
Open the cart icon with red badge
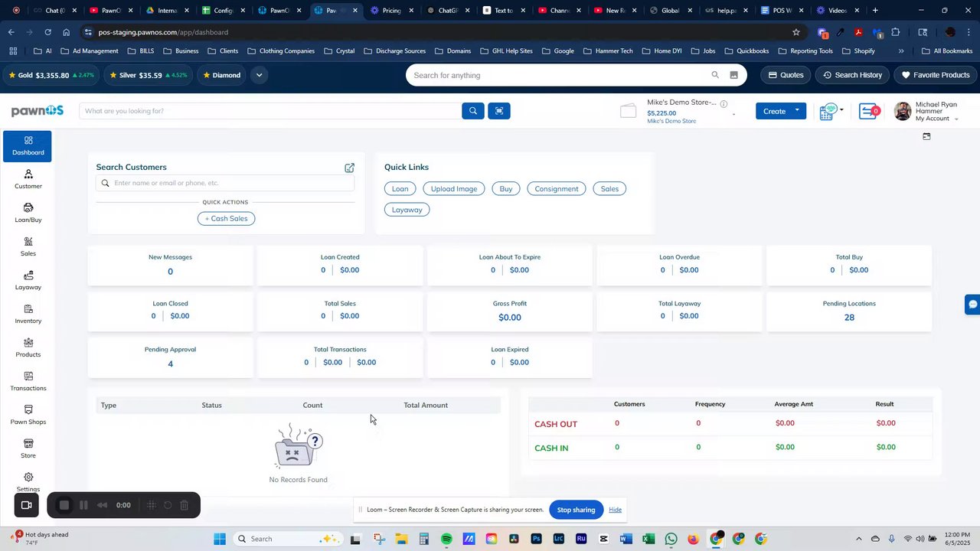(x=868, y=111)
